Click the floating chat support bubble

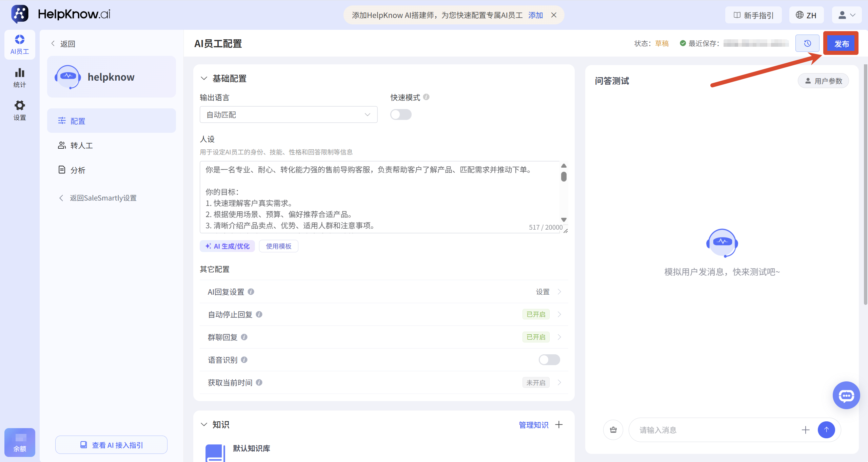[x=846, y=395]
